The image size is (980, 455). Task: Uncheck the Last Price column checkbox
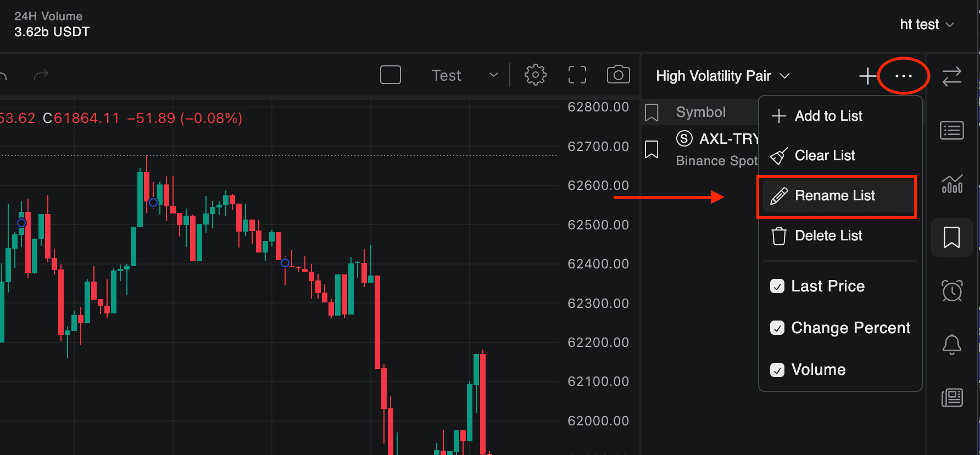pyautogui.click(x=777, y=286)
